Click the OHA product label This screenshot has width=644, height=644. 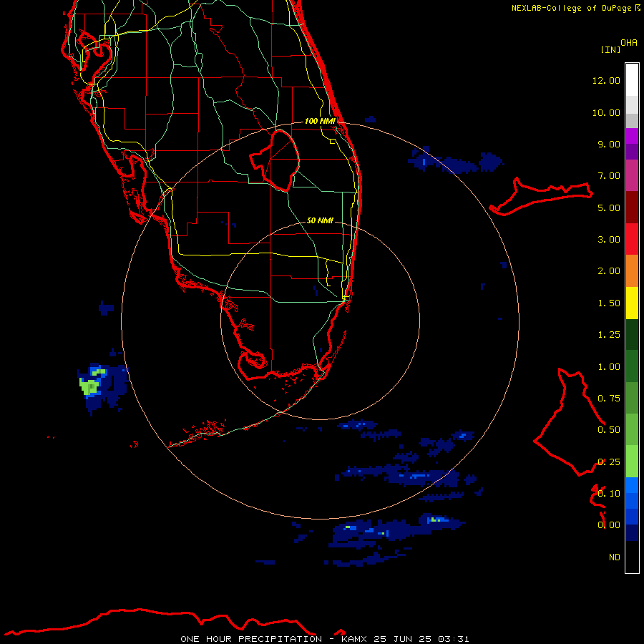point(629,42)
